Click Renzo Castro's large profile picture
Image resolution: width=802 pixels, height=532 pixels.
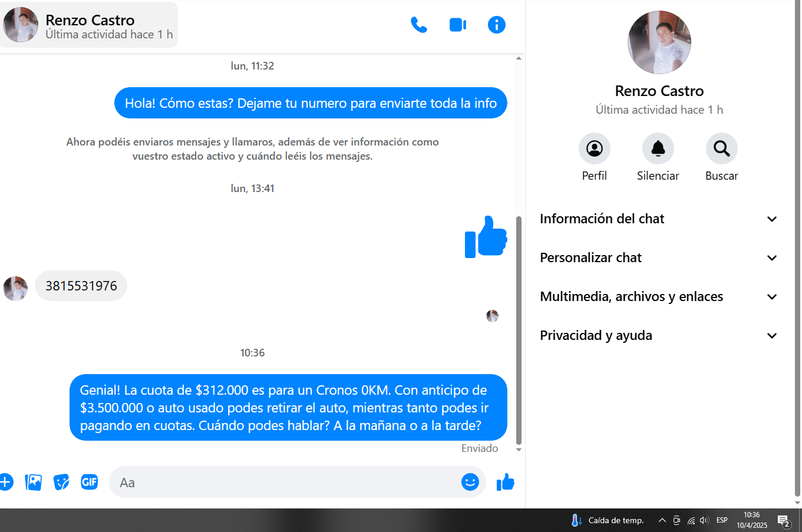pos(659,42)
